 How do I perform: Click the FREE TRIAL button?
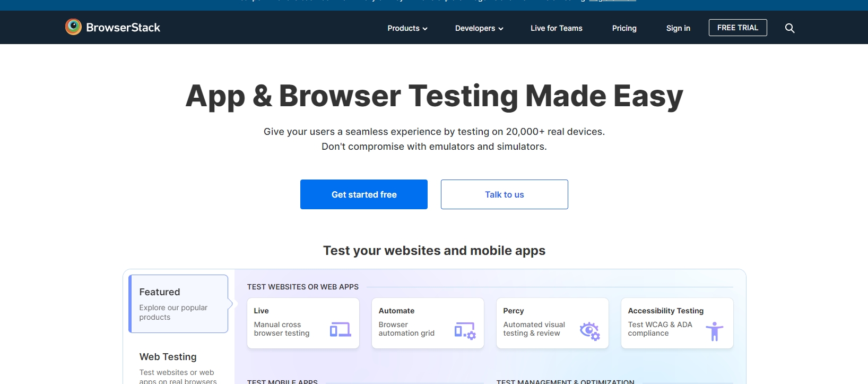point(737,28)
